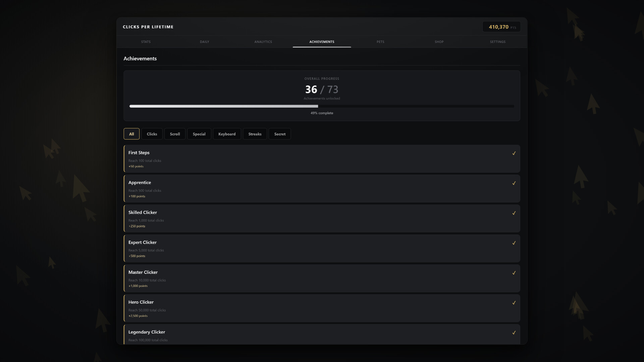Click the Expert Clicker checkmark icon
Image resolution: width=644 pixels, height=362 pixels.
(514, 243)
